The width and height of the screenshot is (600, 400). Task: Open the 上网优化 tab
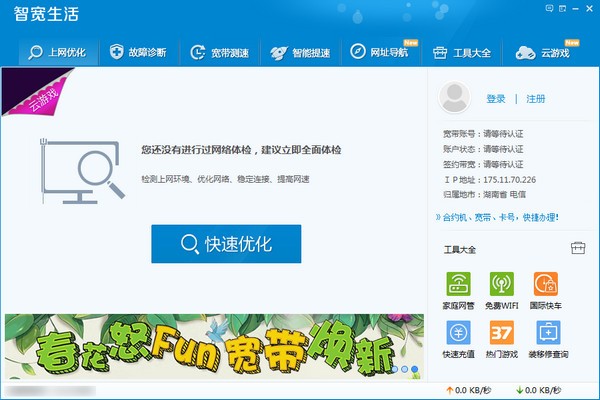(58, 52)
